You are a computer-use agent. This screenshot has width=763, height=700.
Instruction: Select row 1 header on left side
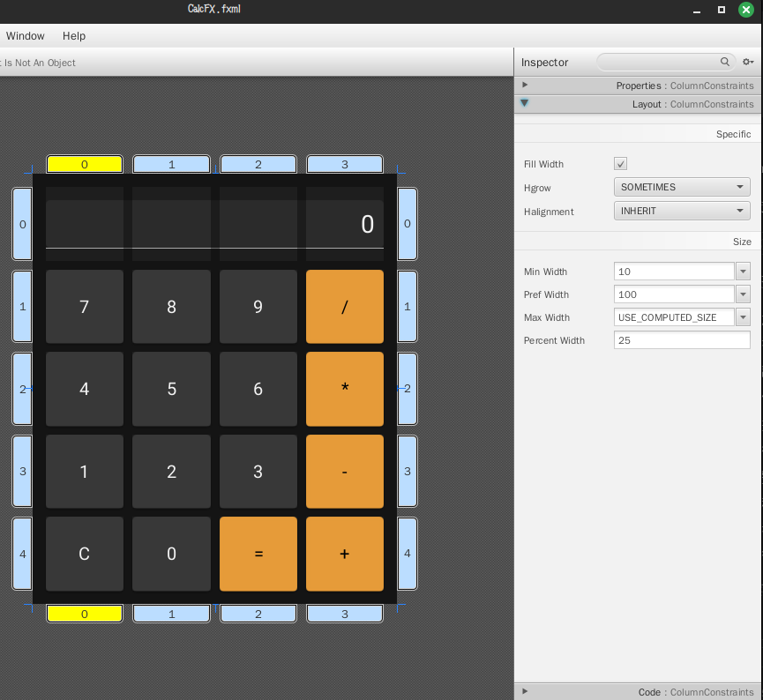click(22, 307)
